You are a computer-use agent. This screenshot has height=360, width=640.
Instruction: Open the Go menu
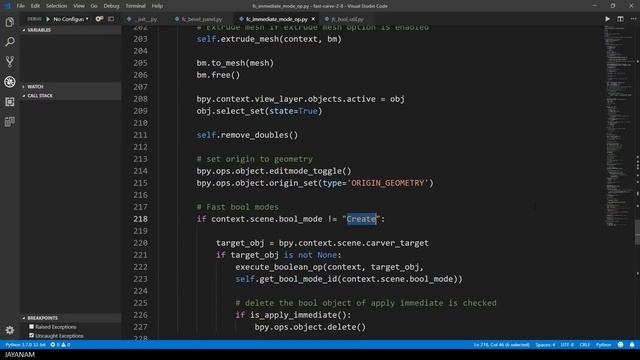[94, 6]
